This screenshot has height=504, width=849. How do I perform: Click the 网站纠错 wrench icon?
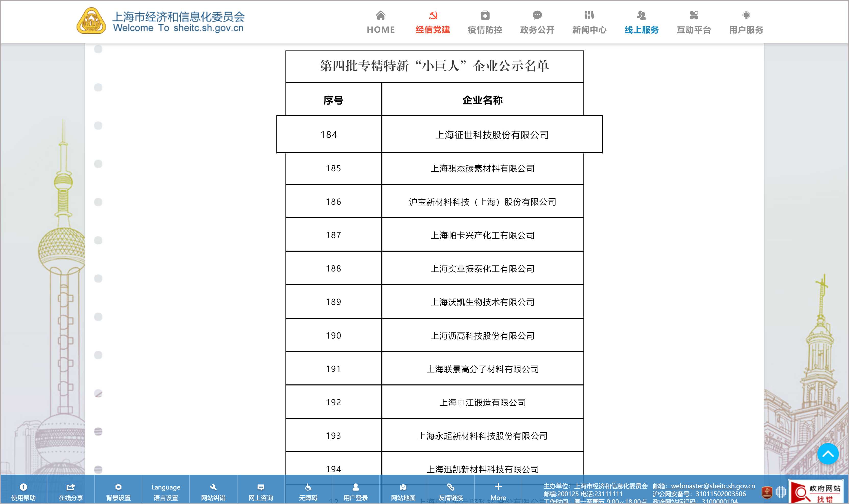pyautogui.click(x=213, y=487)
